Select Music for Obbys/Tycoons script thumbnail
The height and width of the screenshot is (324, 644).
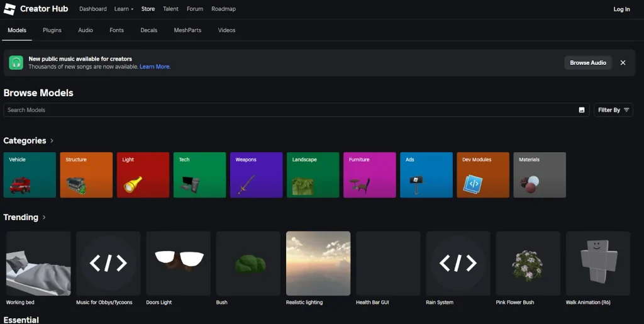point(108,263)
